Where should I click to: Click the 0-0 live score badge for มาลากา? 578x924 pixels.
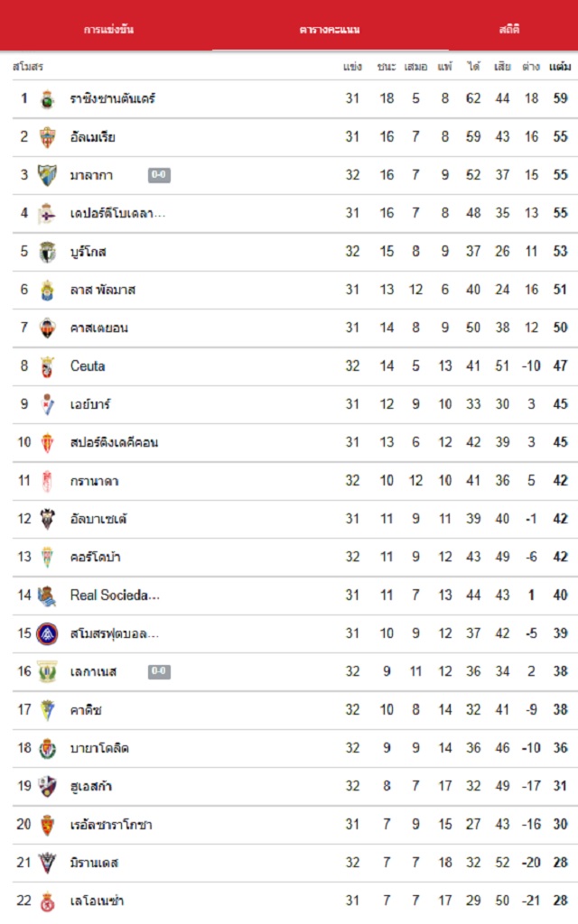[x=159, y=175]
